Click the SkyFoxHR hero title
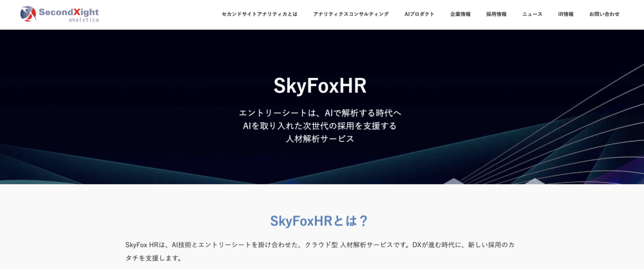Viewport: 644px width, 269px height. coord(320,86)
